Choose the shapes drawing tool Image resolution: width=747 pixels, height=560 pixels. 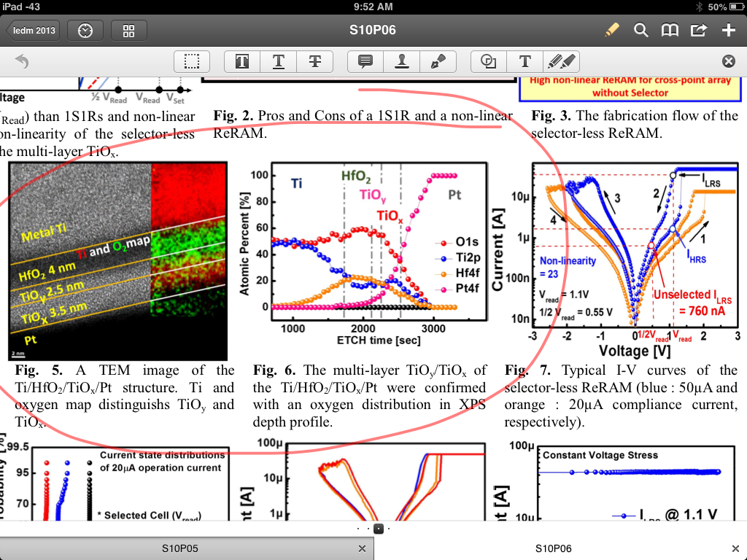point(489,62)
